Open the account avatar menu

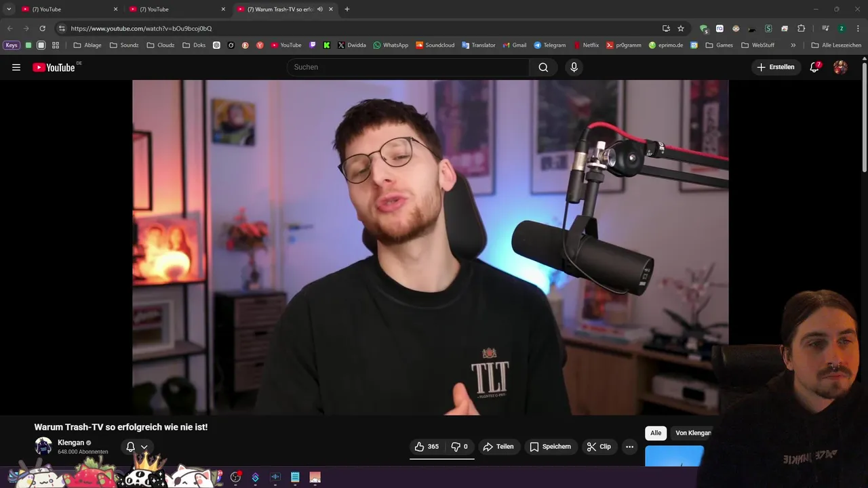pos(840,67)
